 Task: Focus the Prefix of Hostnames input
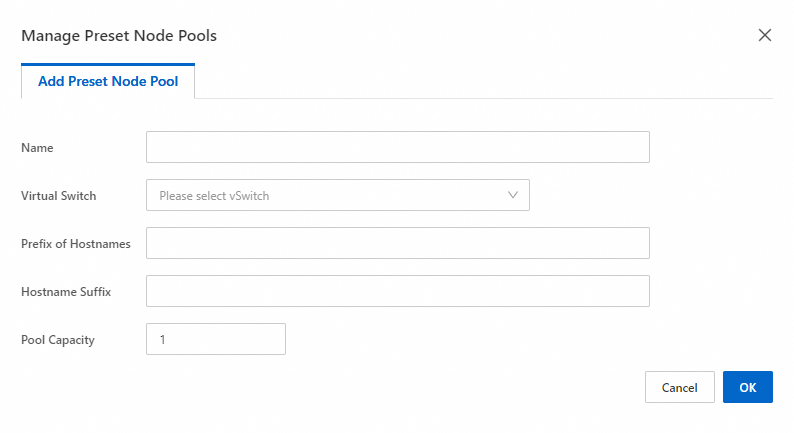[x=397, y=243]
